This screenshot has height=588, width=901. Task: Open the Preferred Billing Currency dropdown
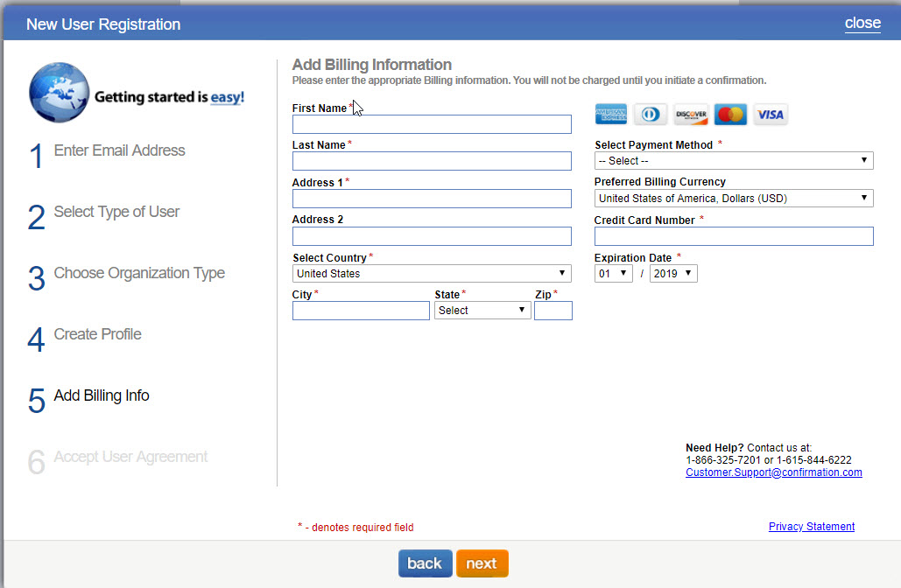733,198
